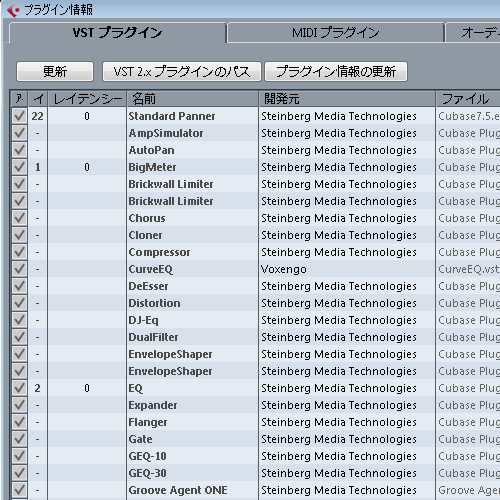Select the Groove Agent ONE name
500x500 pixels.
click(178, 490)
